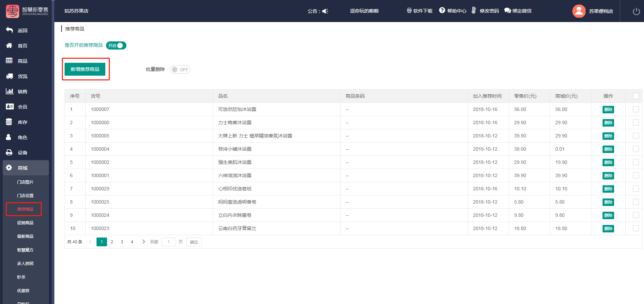Delete the 立白内衣除菌皂 row

pos(608,215)
